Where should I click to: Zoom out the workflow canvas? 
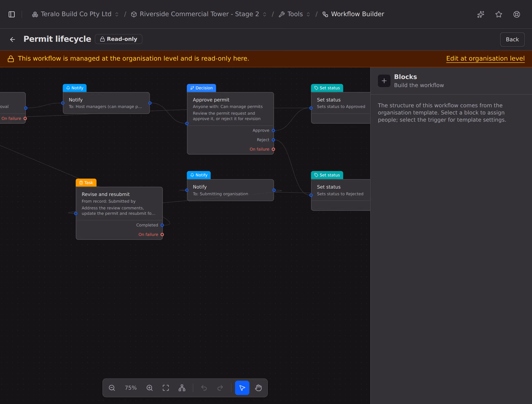112,388
